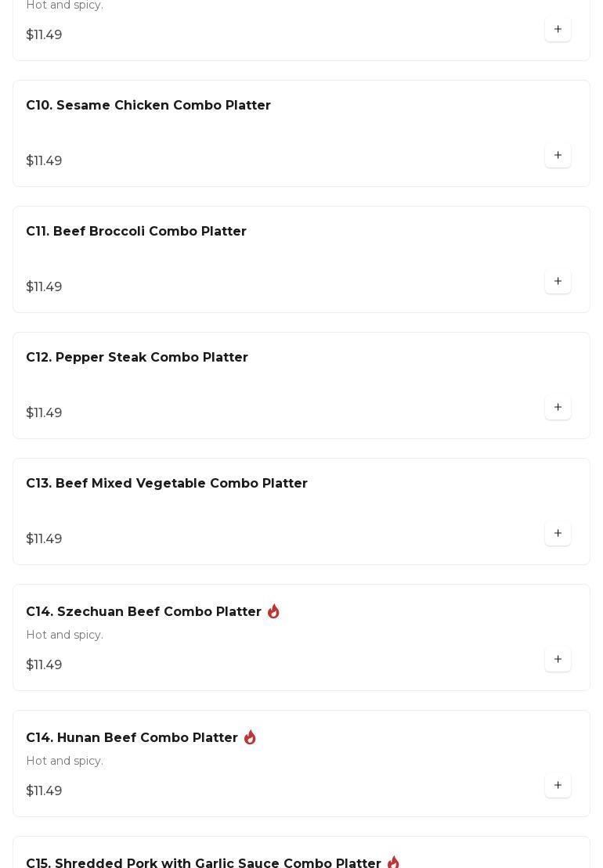Click spicy flame icon beside Hunan Beef
Image resolution: width=603 pixels, height=868 pixels.
(250, 737)
